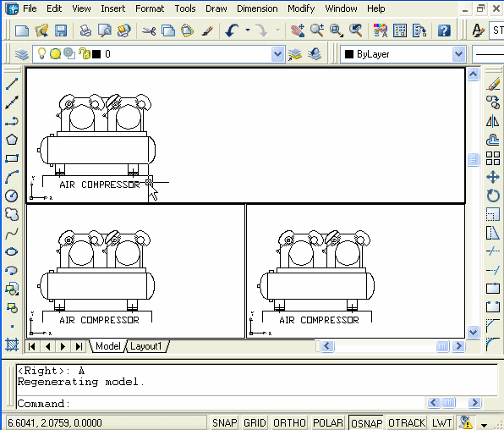Open the ByLayer color dropdown
Viewport: 504px width, 430px height.
458,54
